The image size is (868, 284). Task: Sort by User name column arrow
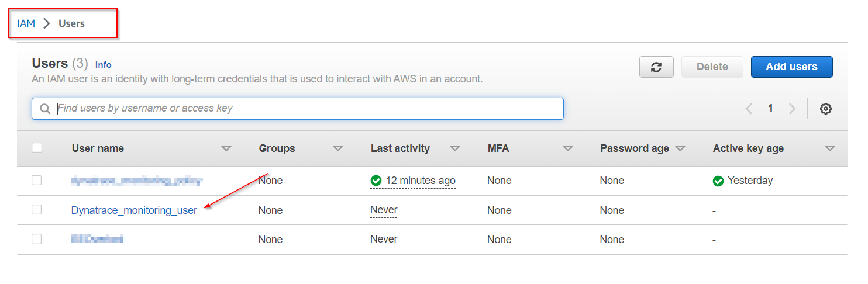226,149
